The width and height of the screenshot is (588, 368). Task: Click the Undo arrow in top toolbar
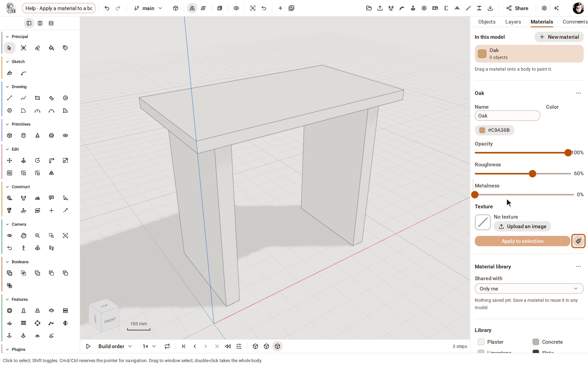(107, 8)
